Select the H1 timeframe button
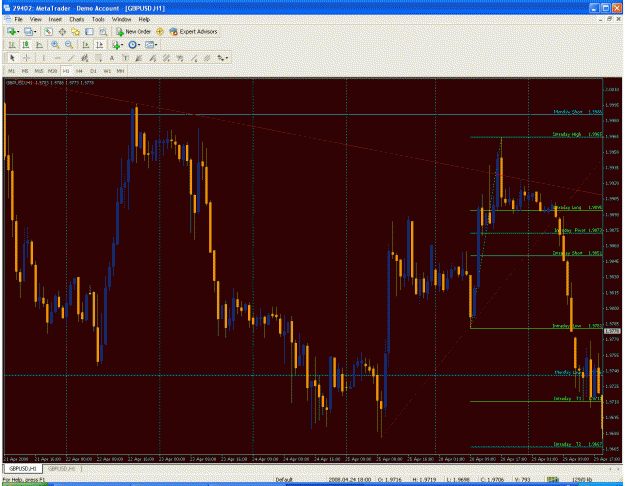This screenshot has height=486, width=625. coord(66,71)
